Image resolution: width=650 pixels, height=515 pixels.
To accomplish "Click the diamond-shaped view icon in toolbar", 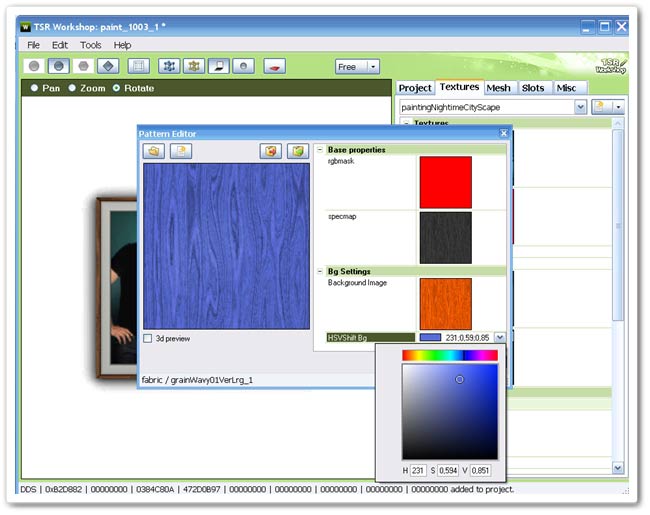I will (x=109, y=66).
